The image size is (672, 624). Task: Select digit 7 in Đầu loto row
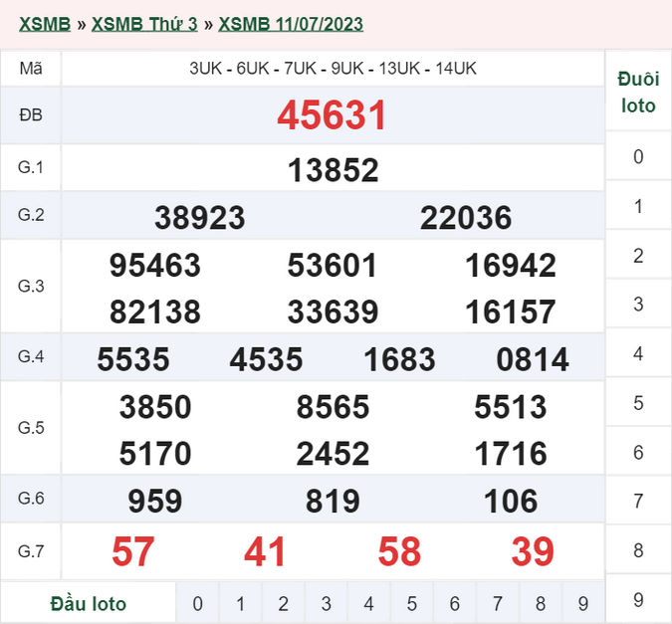coord(498,603)
